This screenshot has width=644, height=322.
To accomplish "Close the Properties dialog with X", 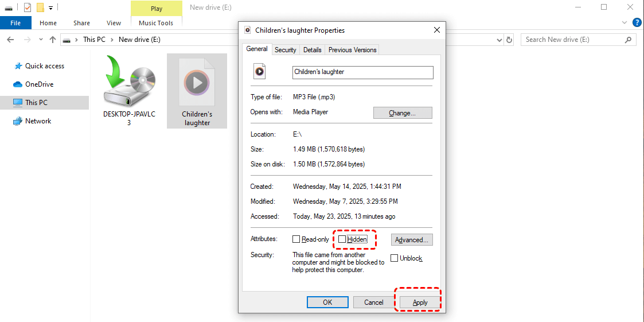I will point(436,30).
